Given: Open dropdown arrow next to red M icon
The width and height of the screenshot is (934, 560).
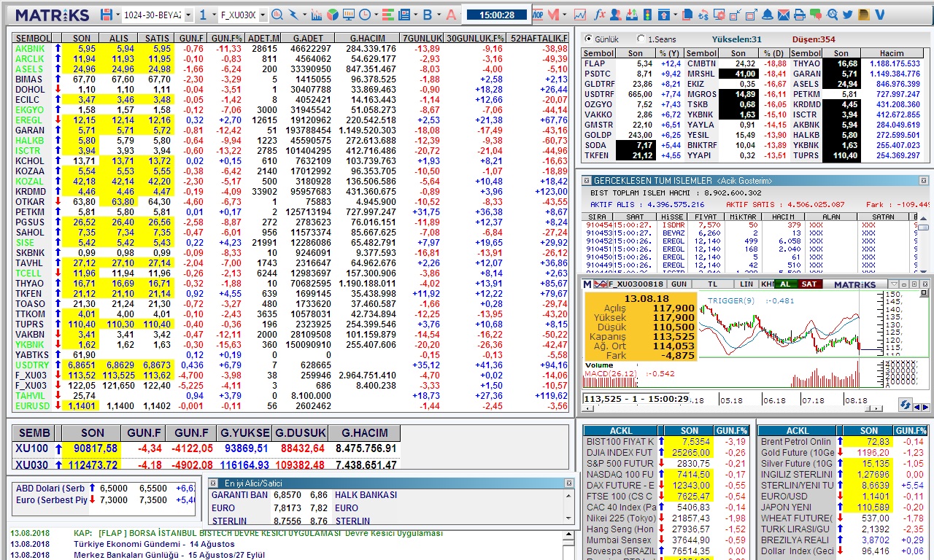Looking at the screenshot, I should [x=564, y=15].
